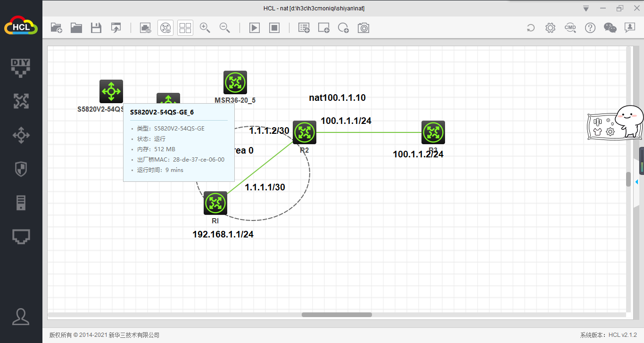The height and width of the screenshot is (343, 644).
Task: Click the copyright text in status bar
Action: coord(105,335)
